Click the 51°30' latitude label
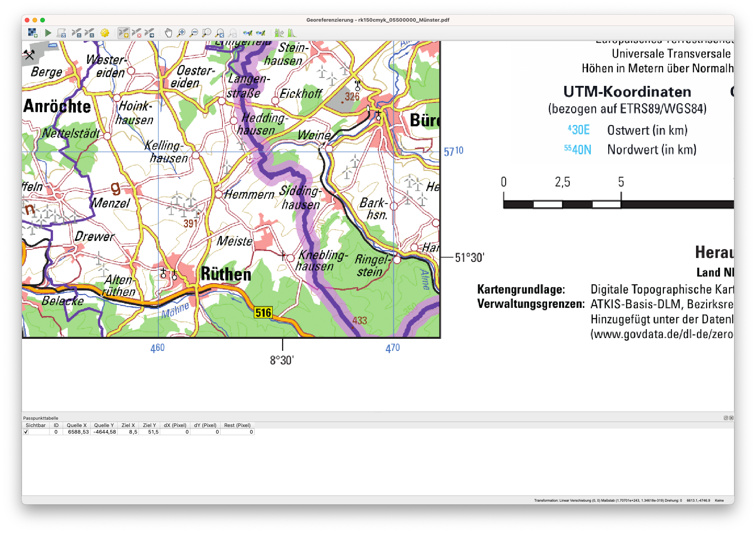The height and width of the screenshot is (533, 756). pyautogui.click(x=469, y=257)
